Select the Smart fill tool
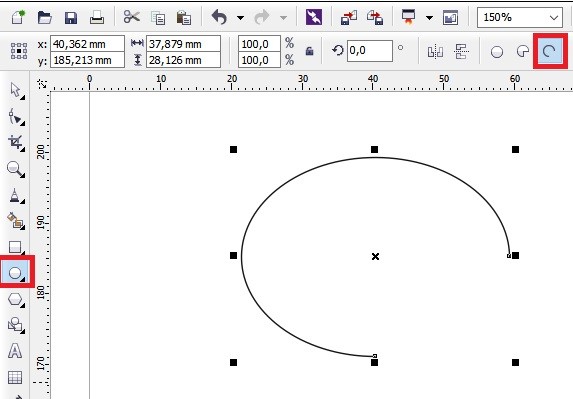 [x=16, y=221]
